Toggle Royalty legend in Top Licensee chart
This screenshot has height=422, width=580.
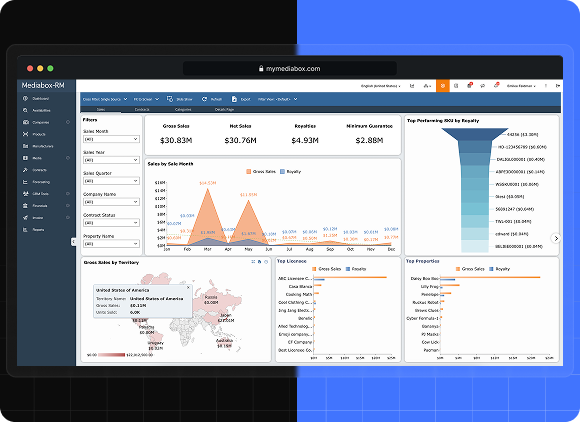coord(356,269)
